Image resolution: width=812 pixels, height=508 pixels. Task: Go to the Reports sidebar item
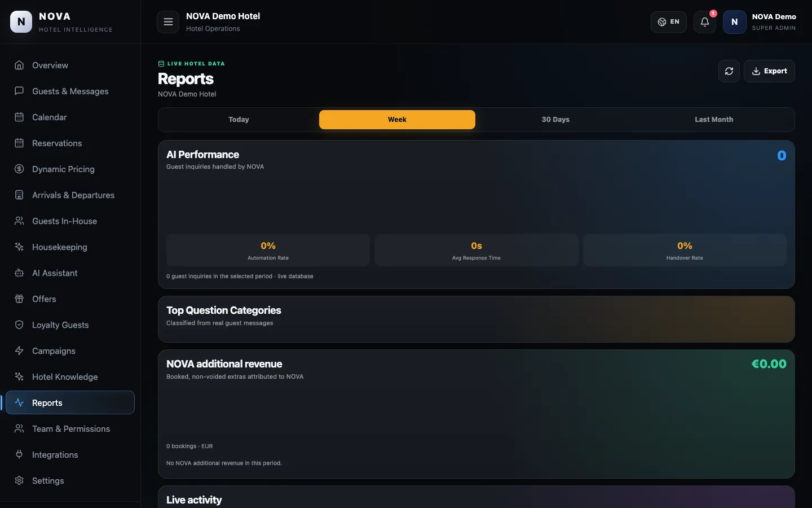(x=70, y=402)
